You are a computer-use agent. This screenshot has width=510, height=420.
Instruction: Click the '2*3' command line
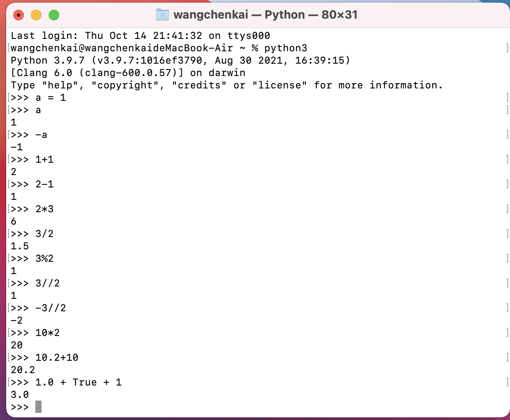[x=45, y=209]
